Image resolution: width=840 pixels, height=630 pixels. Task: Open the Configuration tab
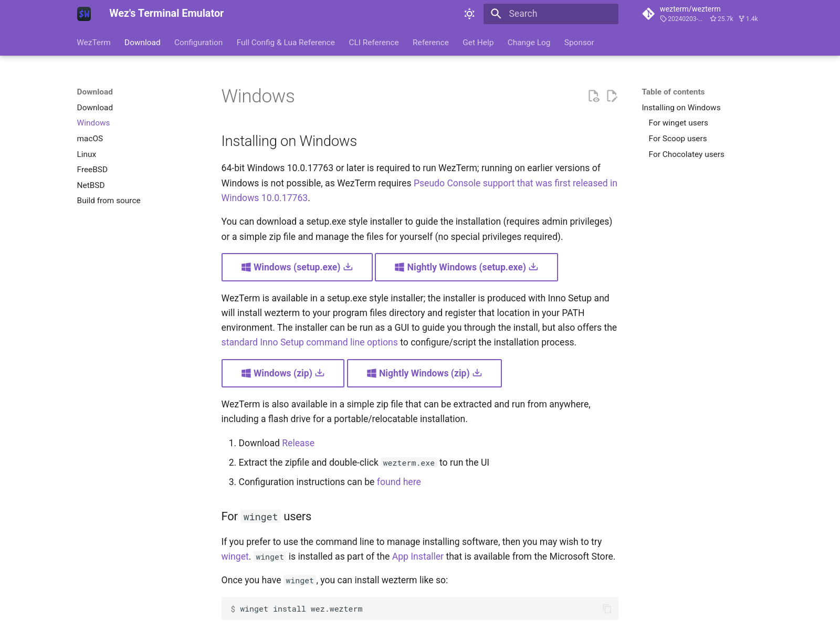click(198, 43)
